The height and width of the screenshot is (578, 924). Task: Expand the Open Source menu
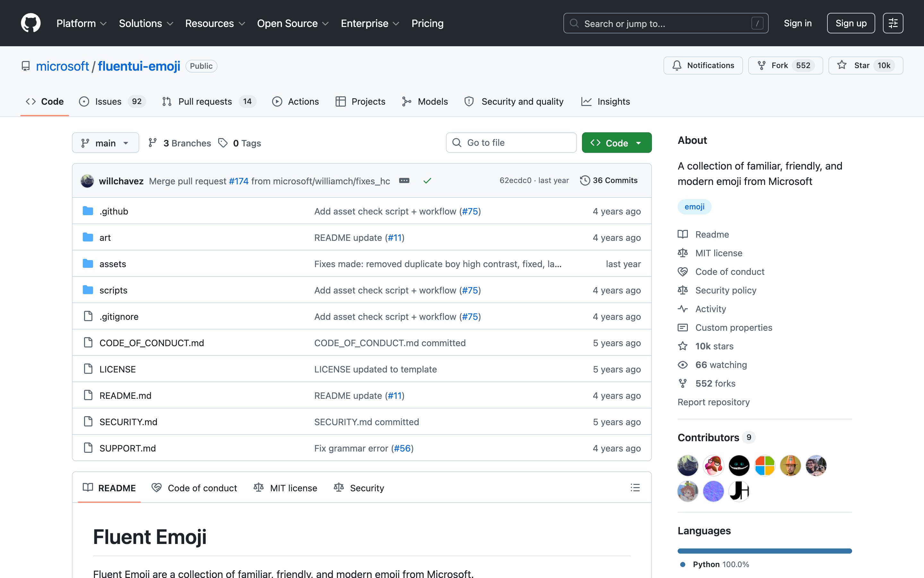[x=293, y=23]
